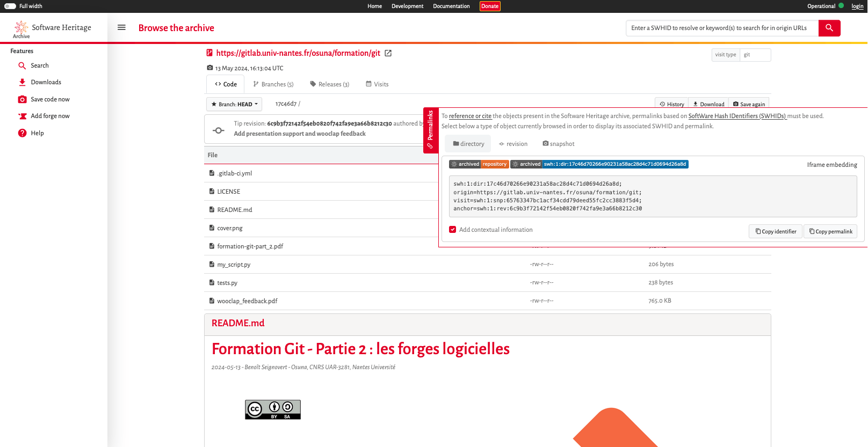Switch to the Code tab
This screenshot has height=447, width=868.
[x=226, y=84]
